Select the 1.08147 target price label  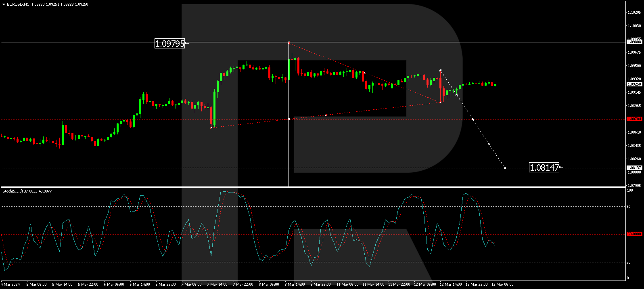pos(544,168)
